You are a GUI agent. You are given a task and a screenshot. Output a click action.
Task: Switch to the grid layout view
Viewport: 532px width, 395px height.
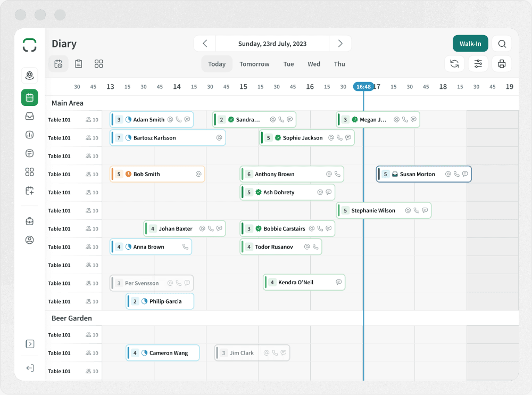(x=99, y=64)
